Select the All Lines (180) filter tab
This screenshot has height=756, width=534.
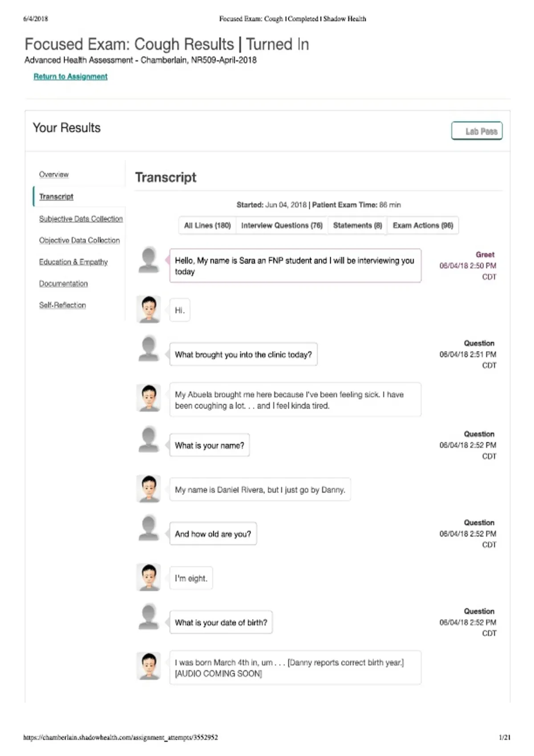click(x=207, y=225)
